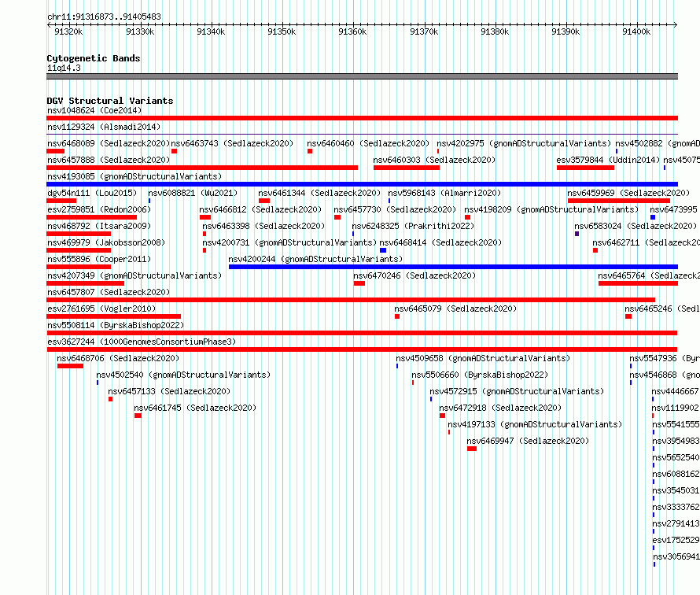Click nsv6465079 (Sedlazeck2020) label
The height and width of the screenshot is (595, 700).
pyautogui.click(x=455, y=309)
